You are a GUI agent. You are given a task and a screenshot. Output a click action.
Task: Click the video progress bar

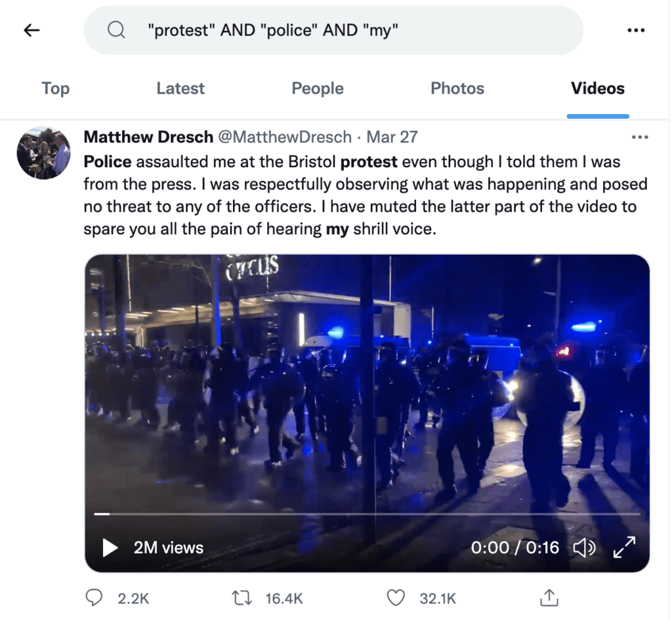[367, 513]
